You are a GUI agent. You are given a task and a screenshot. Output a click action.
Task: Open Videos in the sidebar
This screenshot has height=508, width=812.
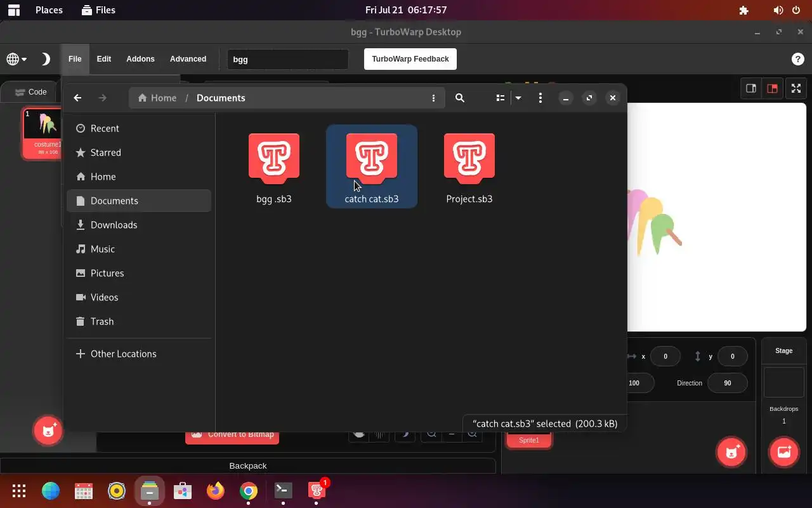click(139, 297)
